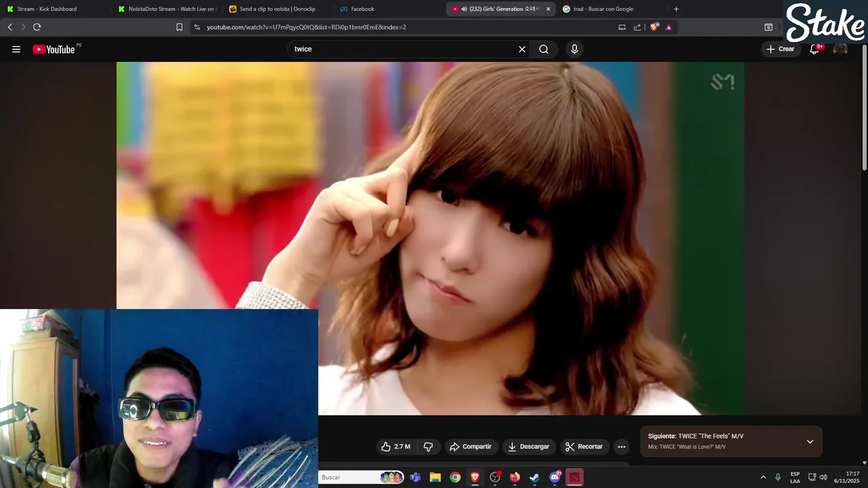Viewport: 868px width, 488px height.
Task: Open Microsoft Teams from the taskbar
Action: [415, 477]
